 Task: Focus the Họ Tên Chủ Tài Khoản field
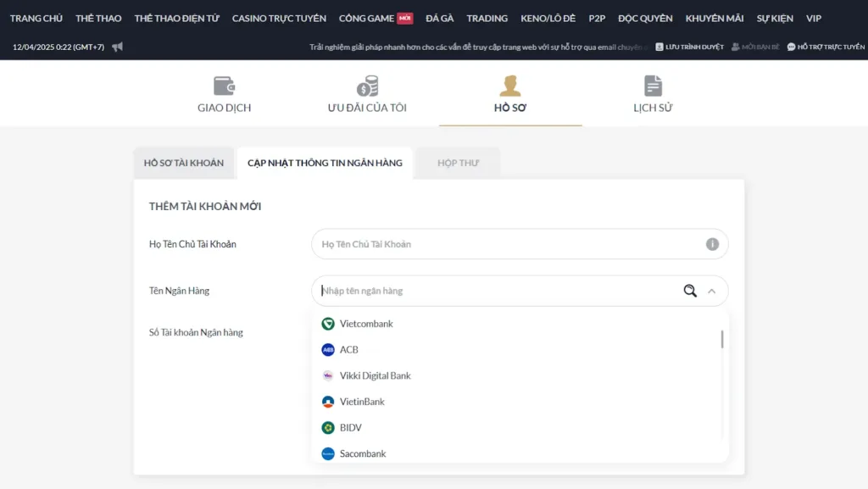click(x=509, y=244)
